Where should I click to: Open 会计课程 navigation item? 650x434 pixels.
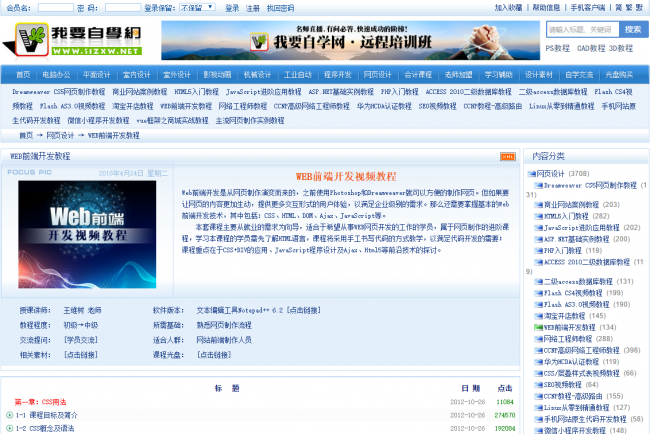point(418,75)
